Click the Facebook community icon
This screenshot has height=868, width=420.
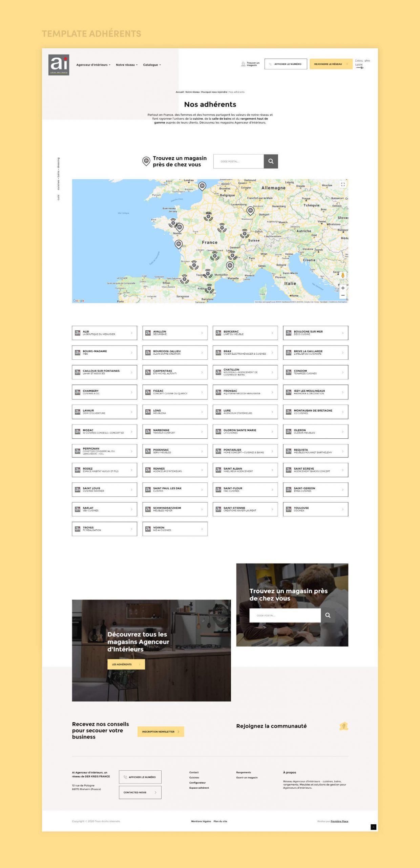pyautogui.click(x=343, y=726)
